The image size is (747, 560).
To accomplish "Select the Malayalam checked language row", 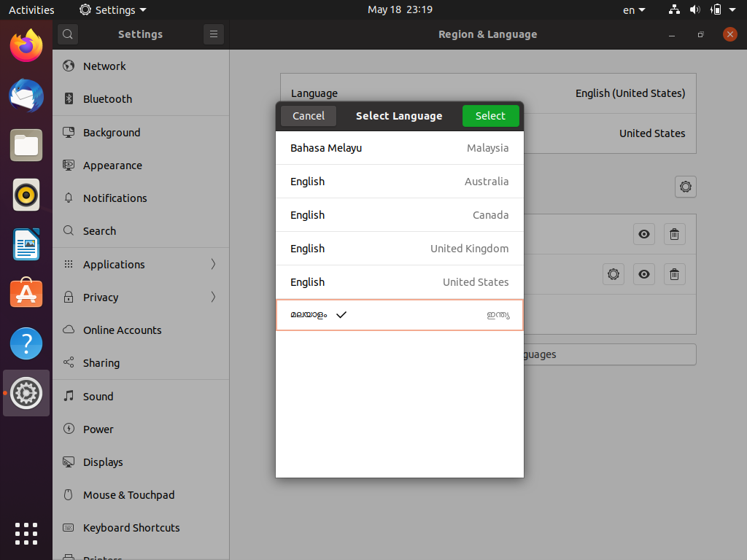I will point(399,315).
